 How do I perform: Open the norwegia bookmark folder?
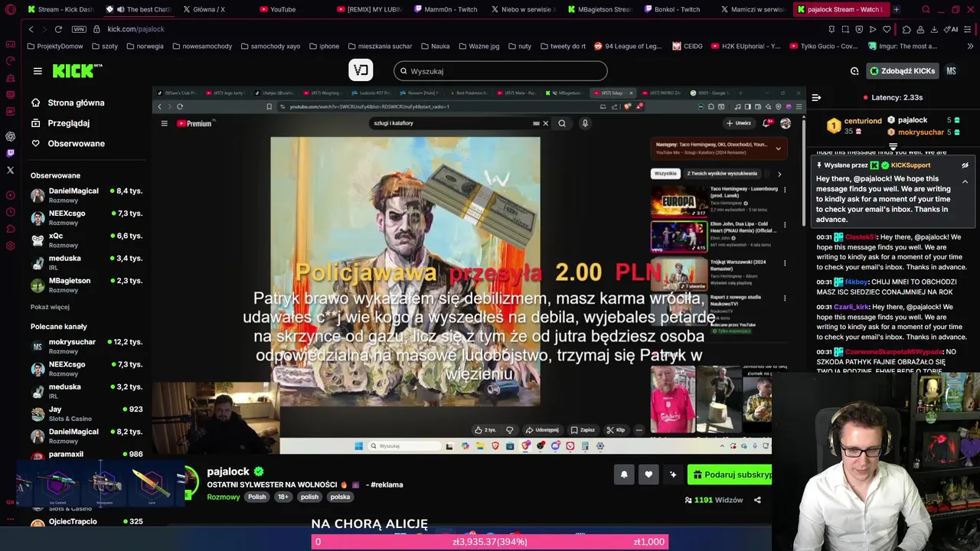pos(145,46)
